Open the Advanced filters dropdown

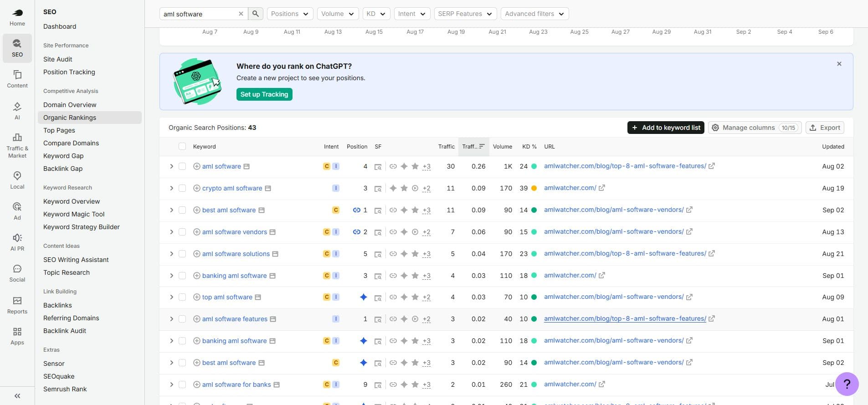click(534, 14)
